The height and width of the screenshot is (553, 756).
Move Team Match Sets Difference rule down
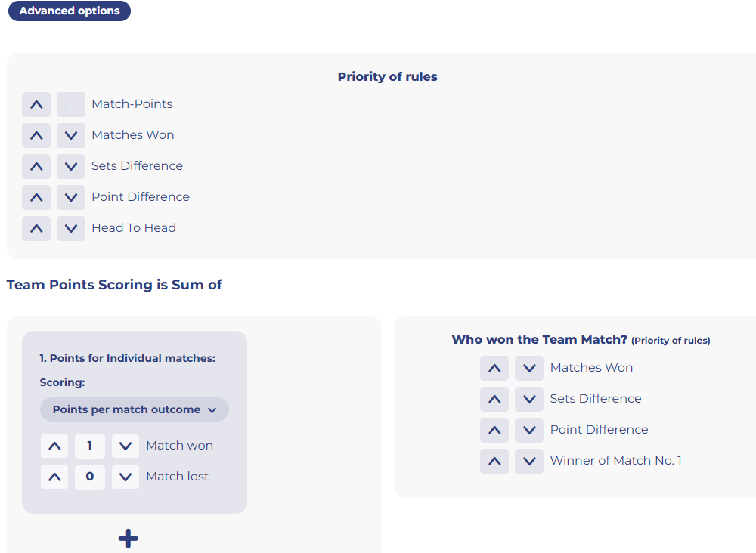(x=529, y=400)
